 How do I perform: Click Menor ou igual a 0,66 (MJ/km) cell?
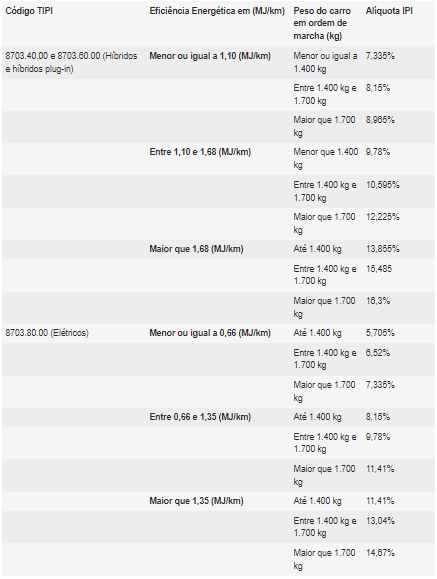[210, 333]
